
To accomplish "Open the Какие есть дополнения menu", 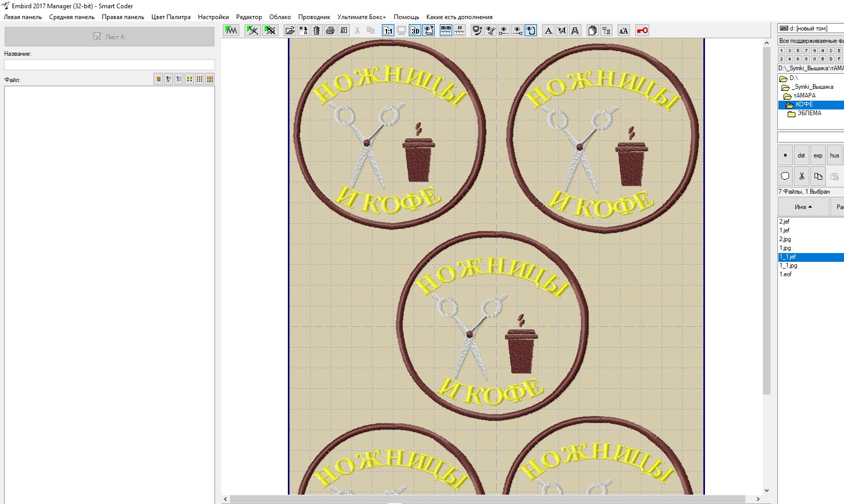I will click(459, 17).
